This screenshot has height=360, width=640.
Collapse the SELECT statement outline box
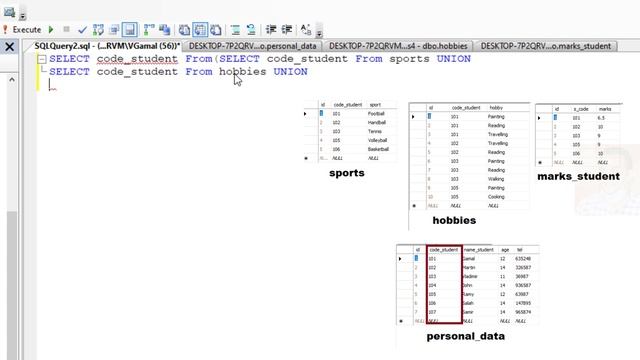point(42,59)
